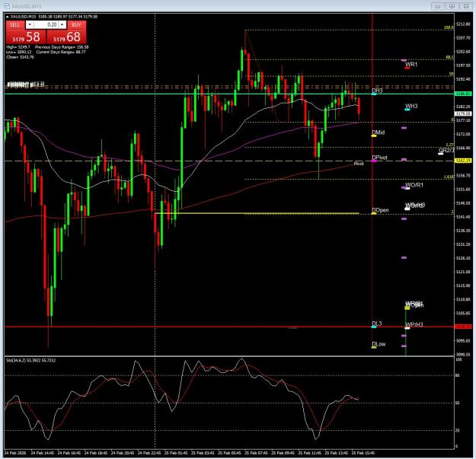
Task: Collapse the one-click trading panel via triangle
Action: 8,17
